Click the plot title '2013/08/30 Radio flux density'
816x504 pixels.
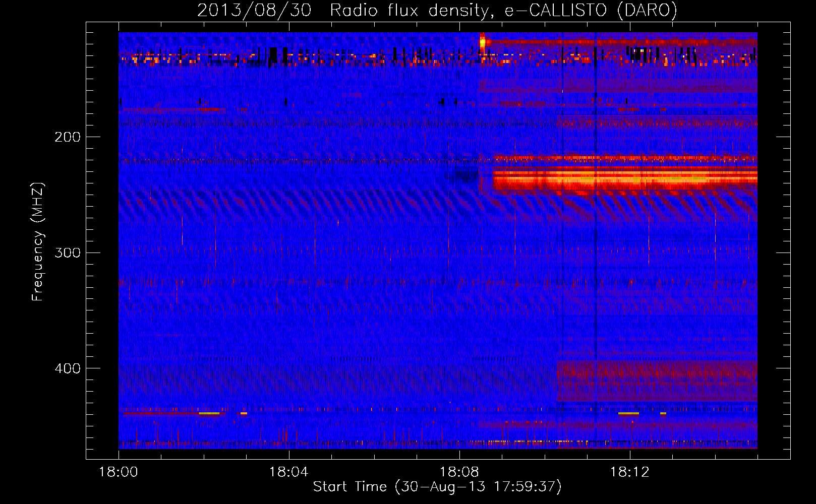[437, 10]
